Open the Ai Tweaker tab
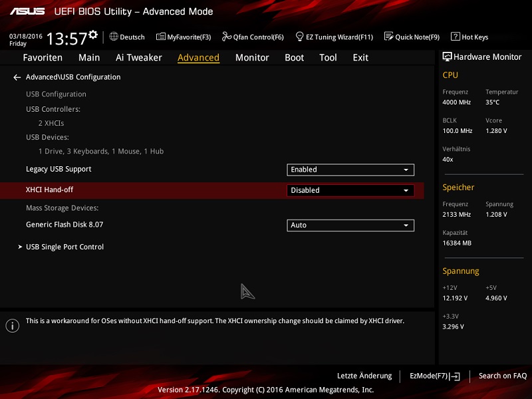 click(139, 58)
